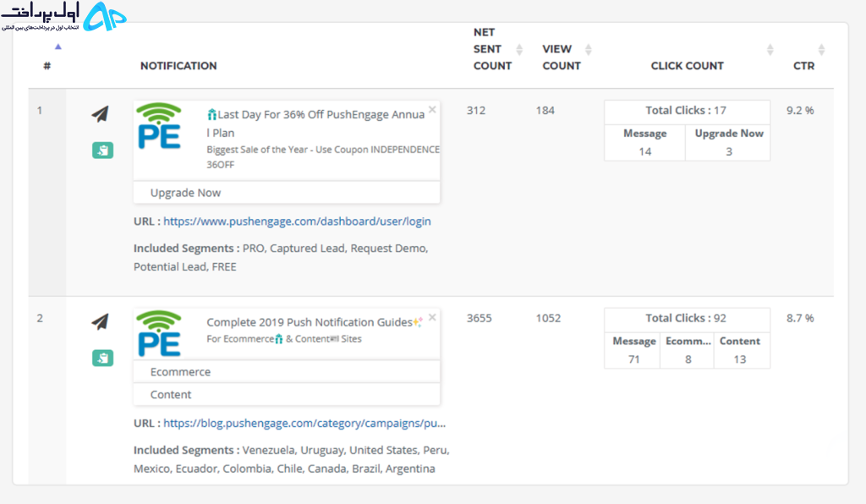Click net sent count 3655
The width and height of the screenshot is (866, 504).
click(x=479, y=318)
